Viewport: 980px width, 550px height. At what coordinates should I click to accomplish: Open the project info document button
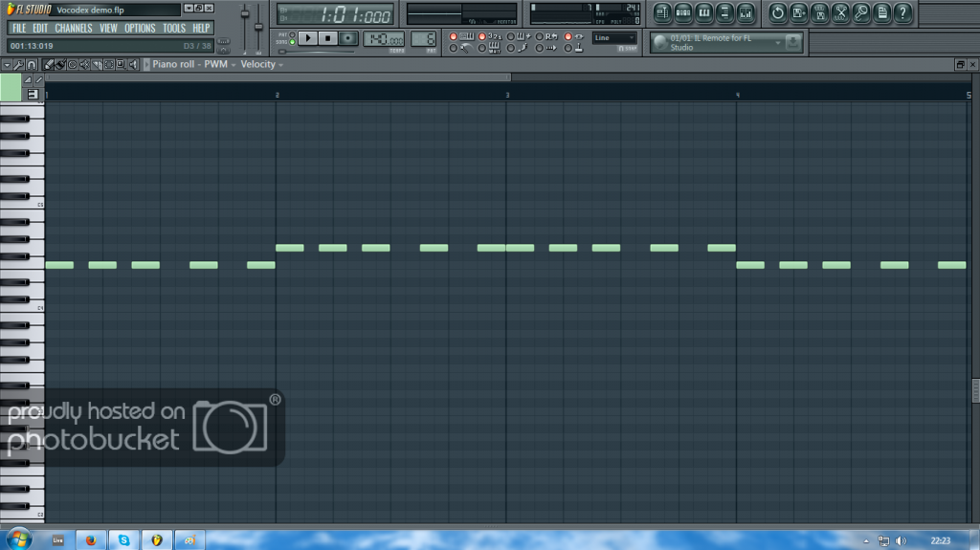pyautogui.click(x=881, y=12)
